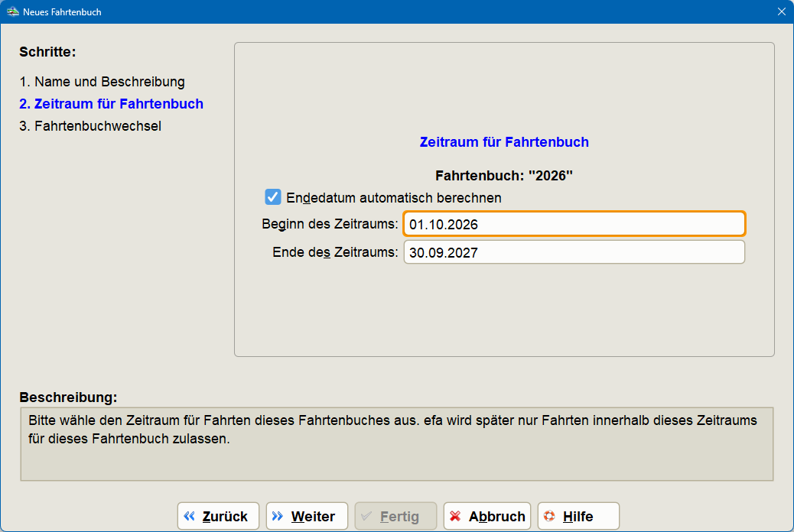This screenshot has width=794, height=532.
Task: Click the double-left arrow icon on Zurück
Action: pos(189,516)
